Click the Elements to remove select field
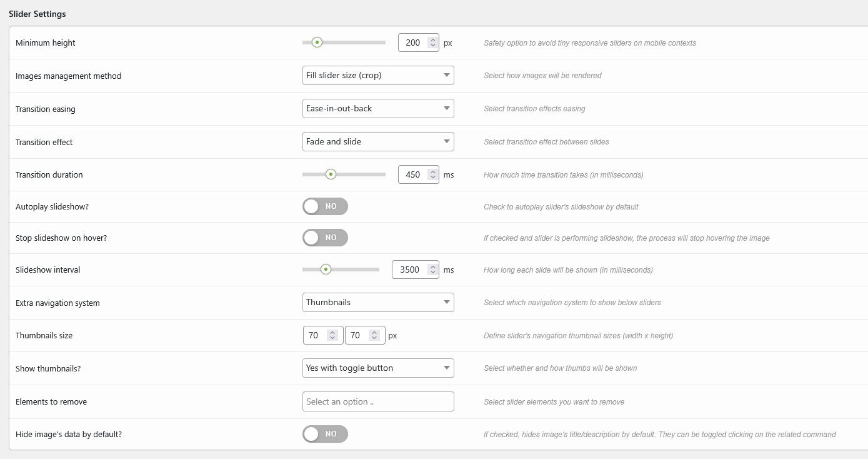868x459 pixels. pos(377,401)
